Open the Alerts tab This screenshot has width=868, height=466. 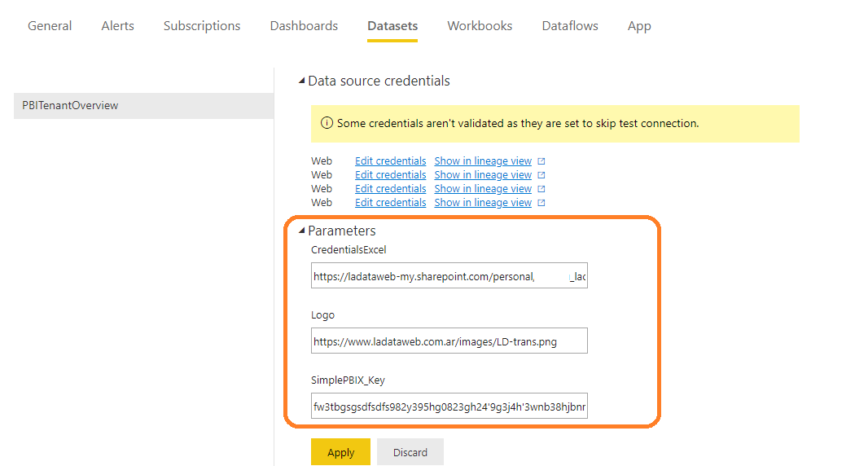pos(117,26)
